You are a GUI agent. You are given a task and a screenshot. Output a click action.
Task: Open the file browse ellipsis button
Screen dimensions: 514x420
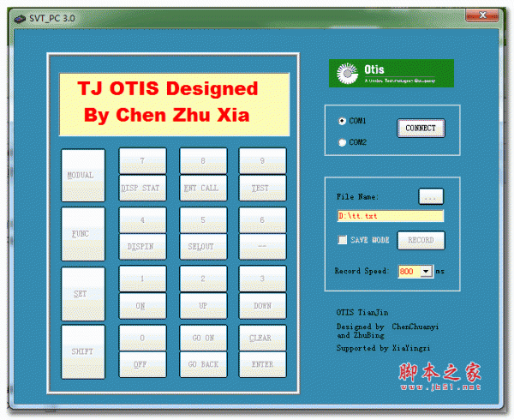coord(431,197)
